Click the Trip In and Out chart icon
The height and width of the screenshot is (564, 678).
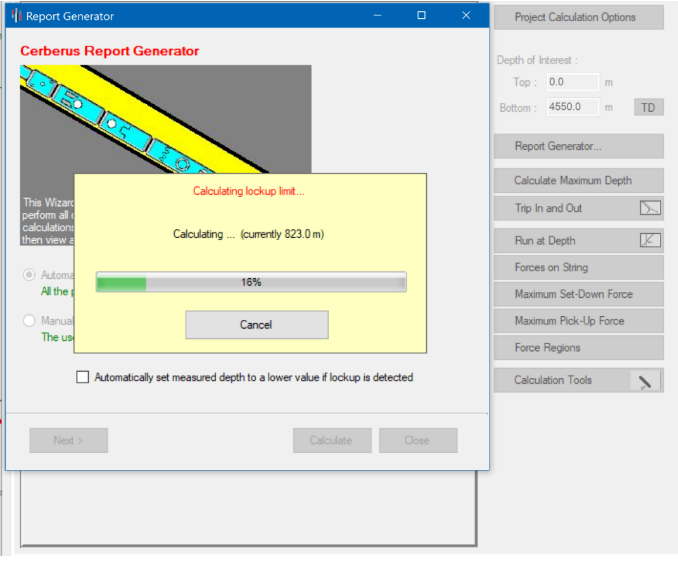point(650,208)
